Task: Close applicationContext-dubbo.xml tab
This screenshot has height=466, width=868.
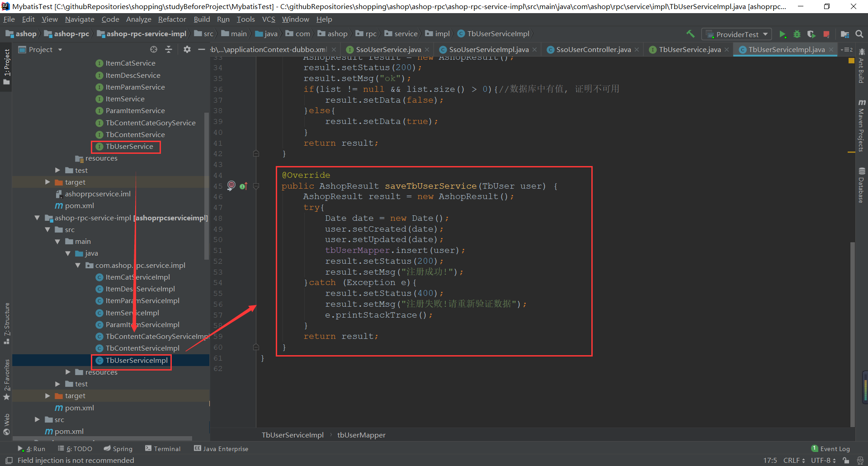Action: [334, 50]
